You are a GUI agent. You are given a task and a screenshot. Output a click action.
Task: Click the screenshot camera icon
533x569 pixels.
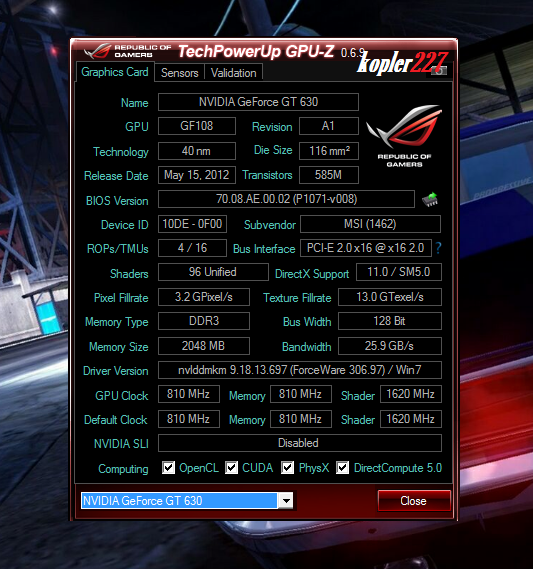439,70
